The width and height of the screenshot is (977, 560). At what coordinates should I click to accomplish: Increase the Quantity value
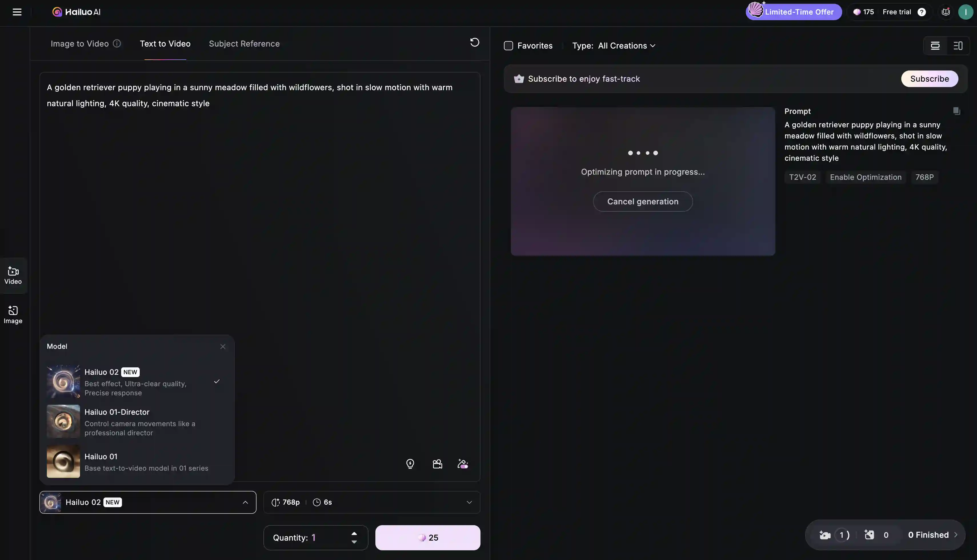pyautogui.click(x=354, y=533)
